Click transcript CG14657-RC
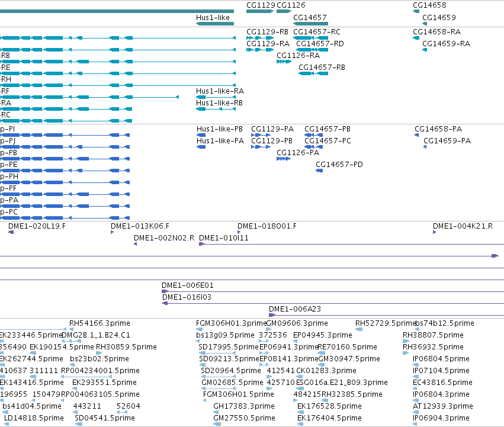 [x=317, y=32]
